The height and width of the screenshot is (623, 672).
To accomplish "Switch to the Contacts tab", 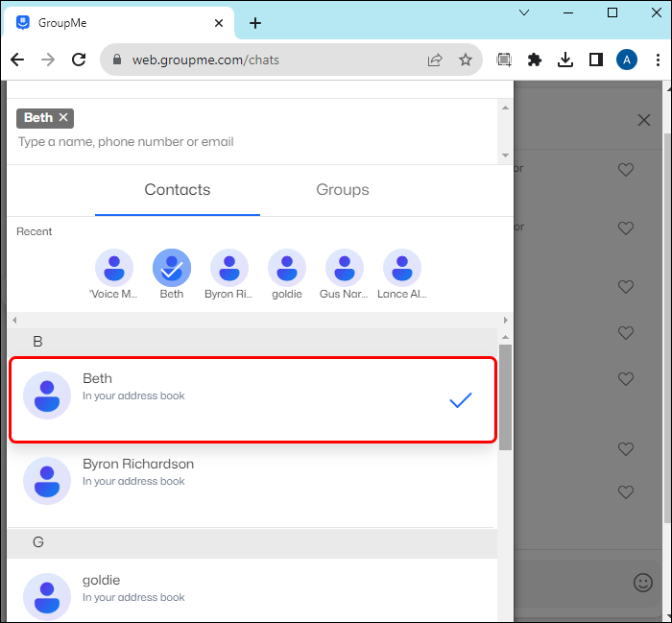I will pyautogui.click(x=178, y=190).
